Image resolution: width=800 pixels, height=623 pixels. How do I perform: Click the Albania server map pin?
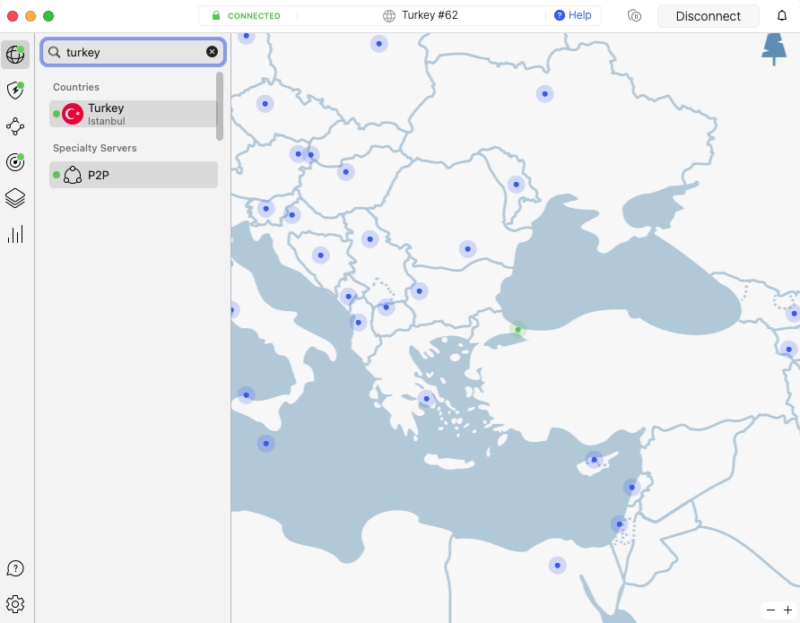pyautogui.click(x=358, y=322)
